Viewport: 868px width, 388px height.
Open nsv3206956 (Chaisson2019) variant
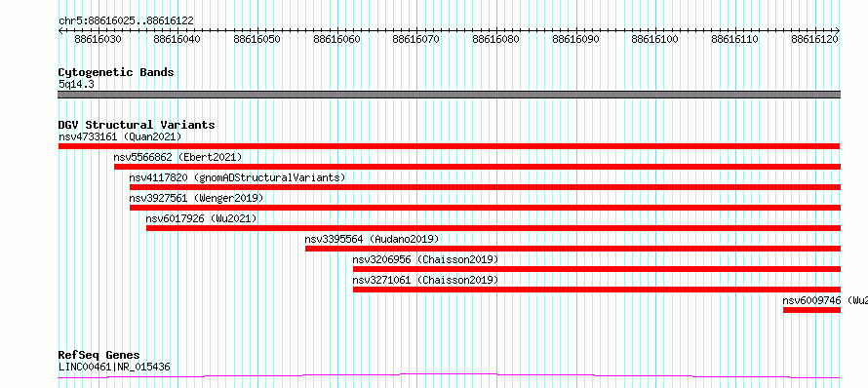point(425,259)
